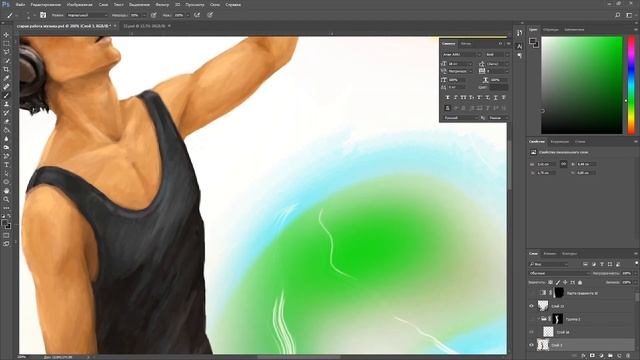This screenshot has width=640, height=360.
Task: Select the Eraser tool
Action: [6, 122]
